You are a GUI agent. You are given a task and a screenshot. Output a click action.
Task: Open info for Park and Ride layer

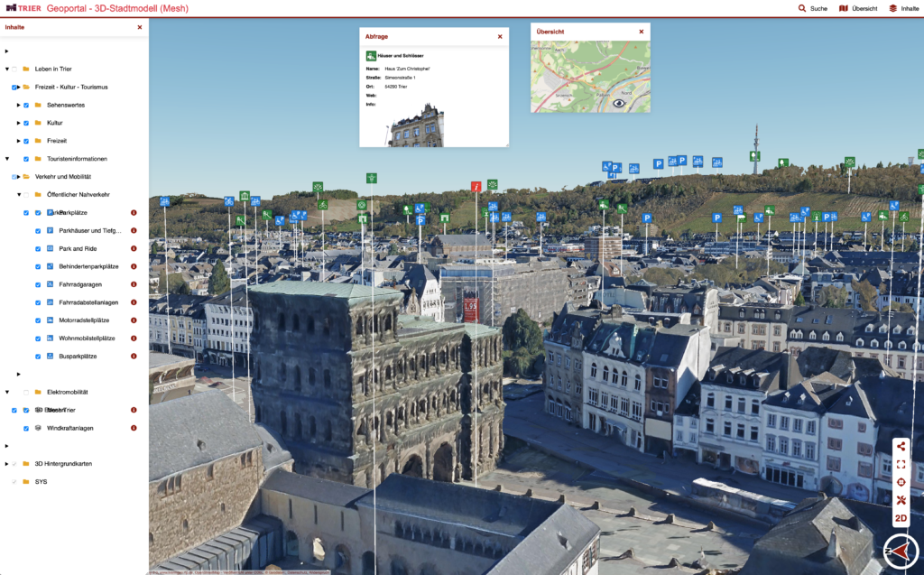[x=134, y=248]
